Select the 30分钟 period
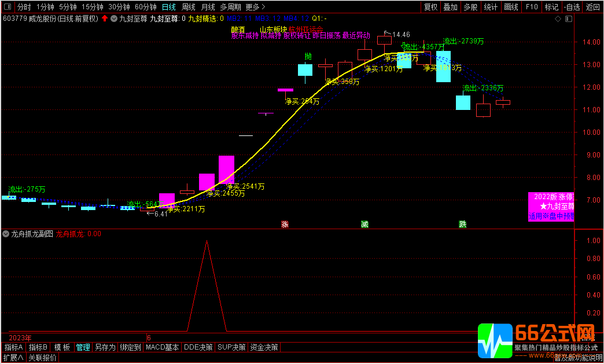Image resolution: width=604 pixels, height=364 pixels. point(119,7)
